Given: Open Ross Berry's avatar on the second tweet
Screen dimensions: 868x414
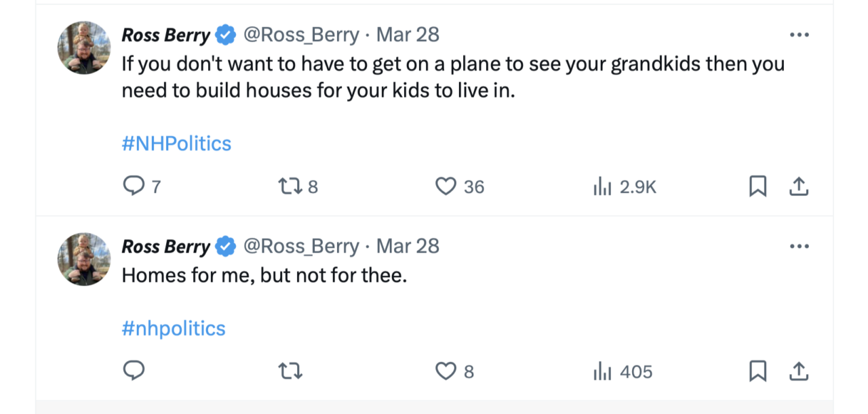Looking at the screenshot, I should click(84, 259).
